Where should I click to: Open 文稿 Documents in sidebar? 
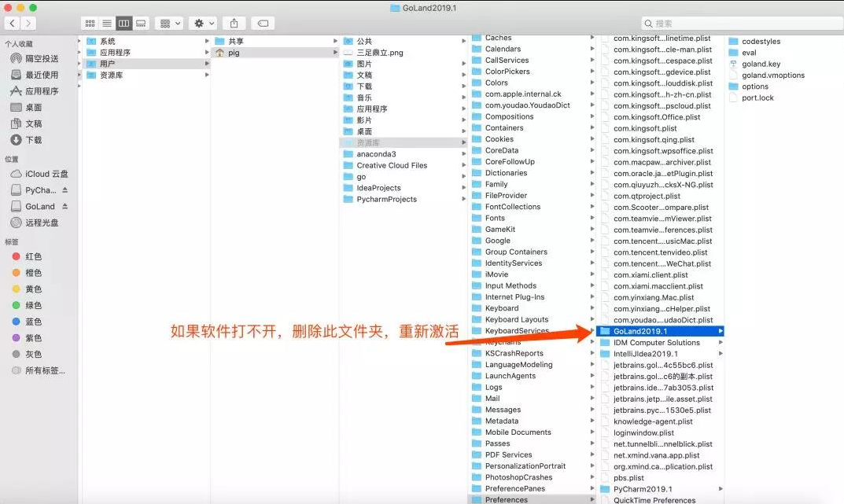(27, 123)
